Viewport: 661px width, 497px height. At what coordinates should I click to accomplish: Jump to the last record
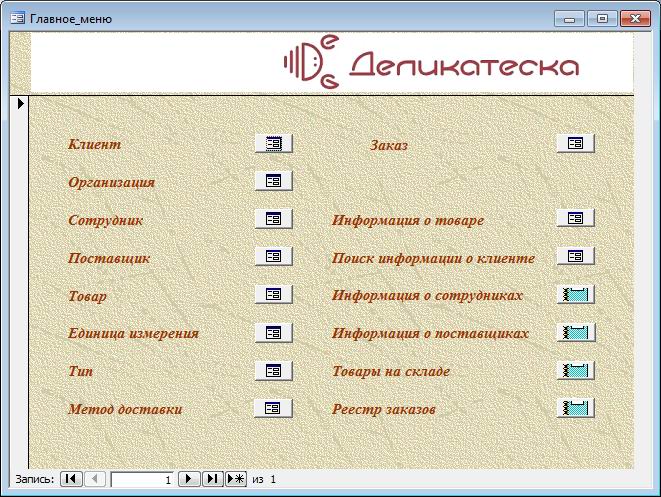tap(212, 480)
